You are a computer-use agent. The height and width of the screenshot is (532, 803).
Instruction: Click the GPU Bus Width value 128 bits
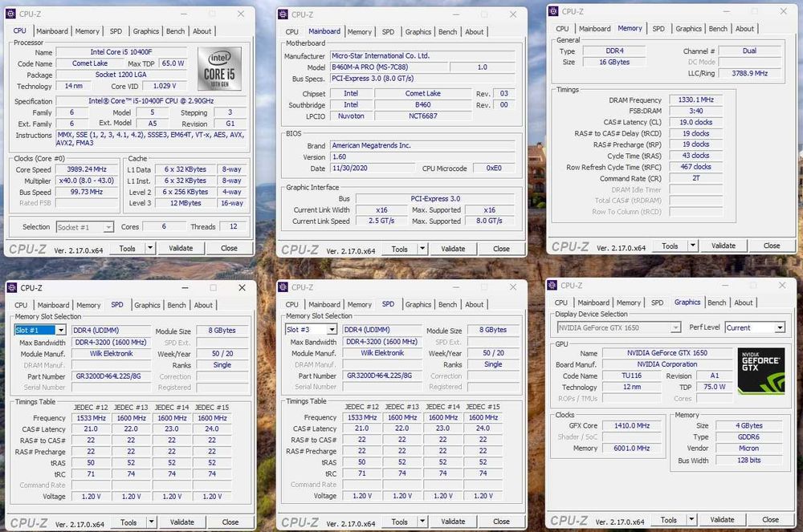[x=748, y=461]
